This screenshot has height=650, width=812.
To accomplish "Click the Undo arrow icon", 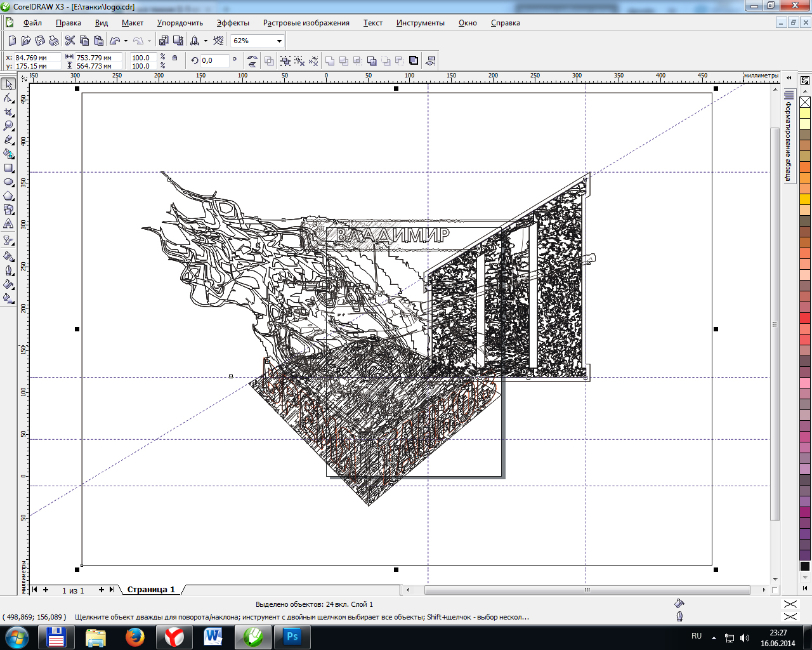I will click(x=115, y=41).
